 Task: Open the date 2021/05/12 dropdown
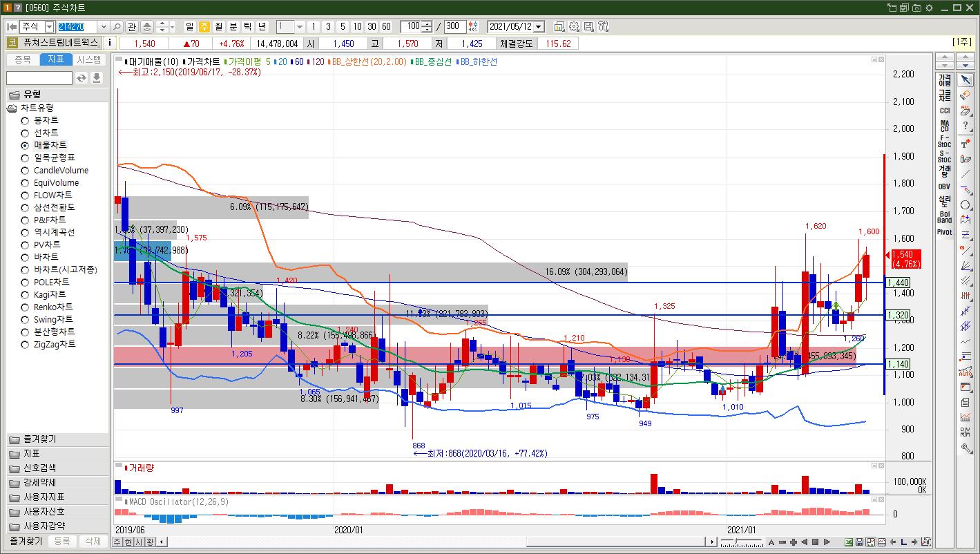tap(539, 26)
